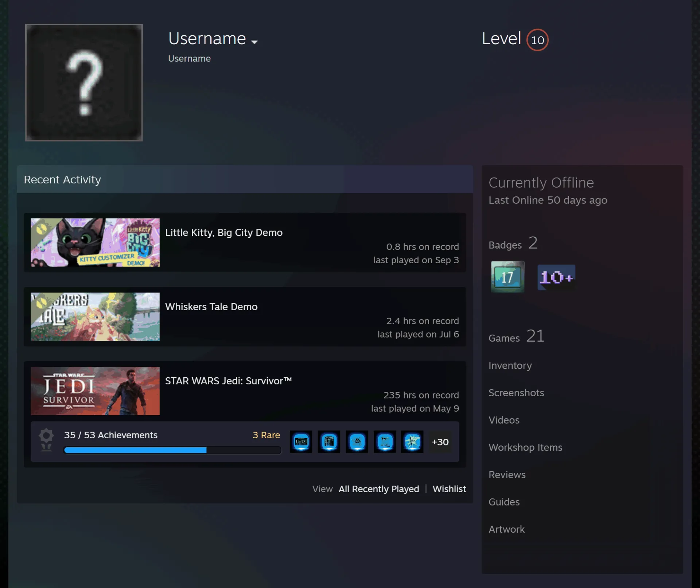This screenshot has height=588, width=700.
Task: Click the 35 / 53 Achievements text
Action: (111, 435)
